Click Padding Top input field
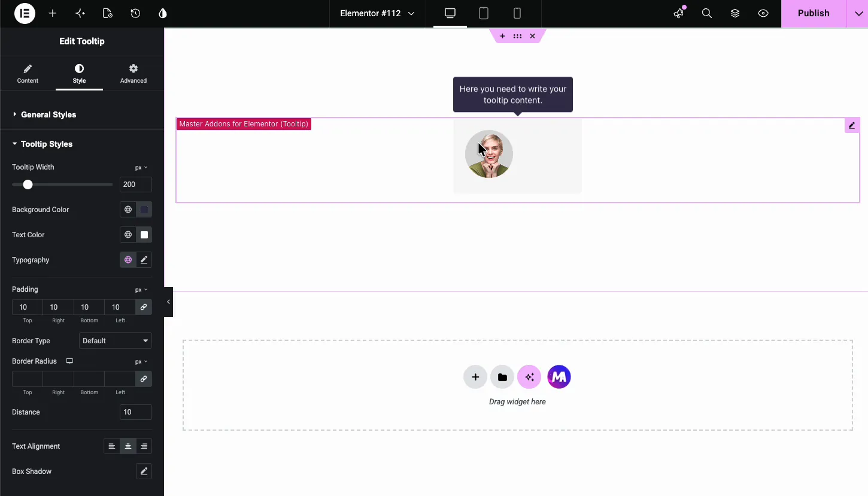 28,307
